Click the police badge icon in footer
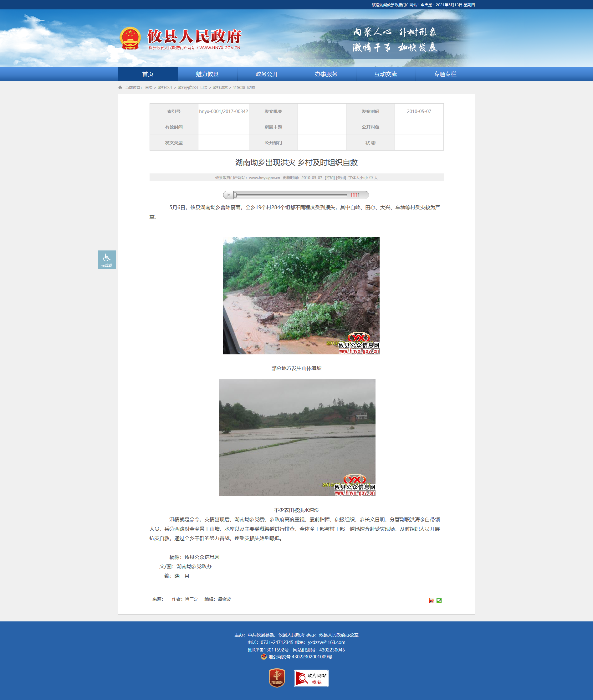The height and width of the screenshot is (700, 593). (x=264, y=656)
